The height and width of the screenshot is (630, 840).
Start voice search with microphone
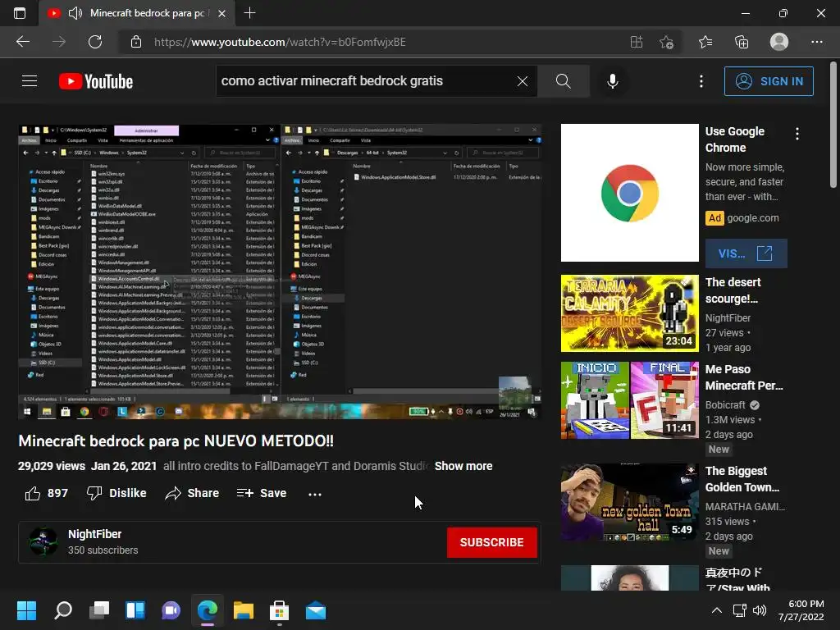(613, 81)
